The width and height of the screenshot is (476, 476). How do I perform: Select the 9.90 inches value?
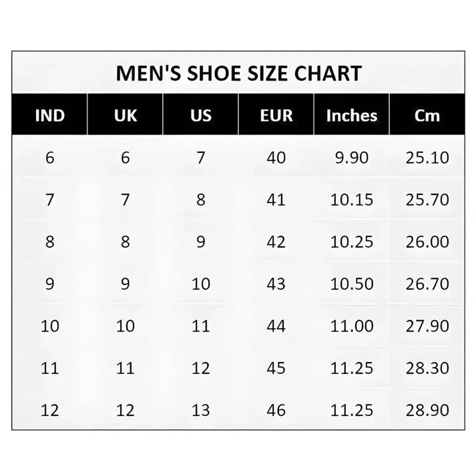click(x=351, y=158)
